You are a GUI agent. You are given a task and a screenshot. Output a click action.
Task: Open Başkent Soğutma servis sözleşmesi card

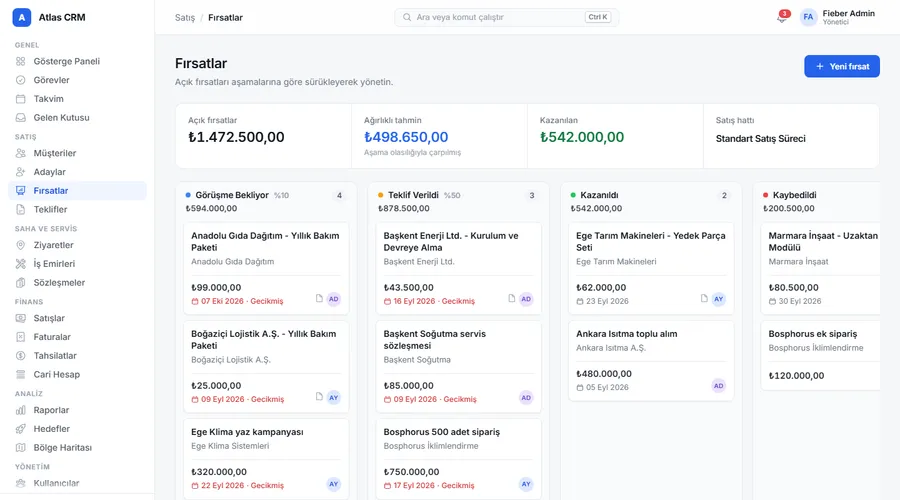coord(459,366)
